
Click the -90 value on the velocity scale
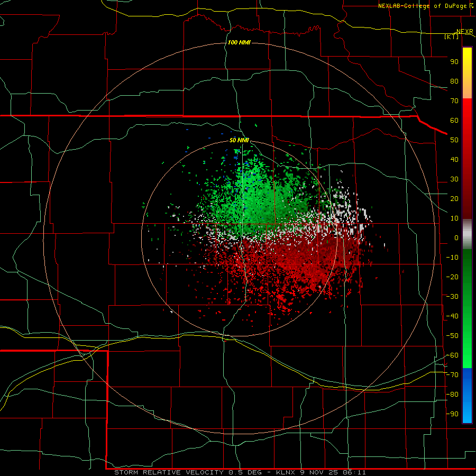(x=452, y=414)
